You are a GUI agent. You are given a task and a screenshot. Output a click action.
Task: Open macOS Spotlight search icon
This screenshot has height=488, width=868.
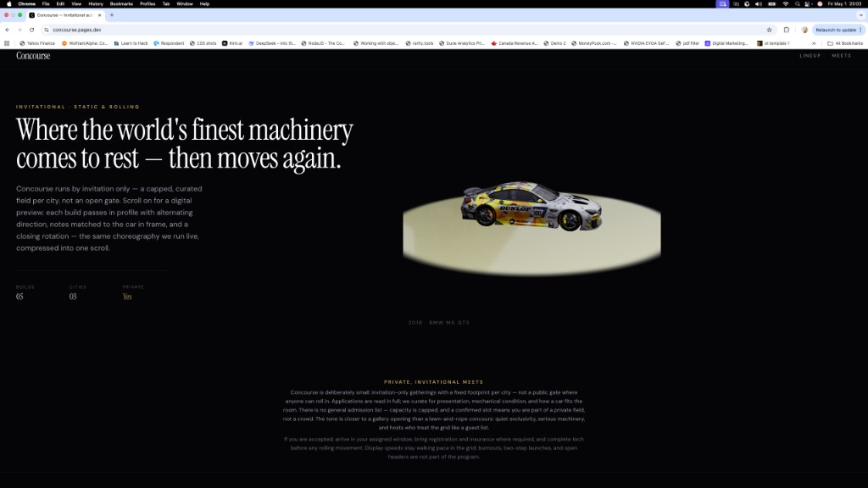(797, 4)
